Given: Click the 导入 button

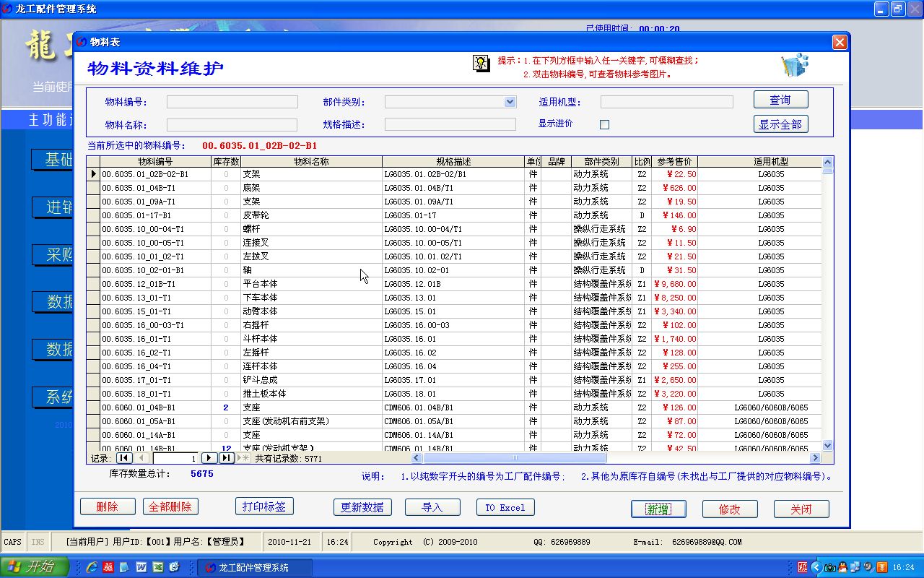Looking at the screenshot, I should click(x=432, y=507).
